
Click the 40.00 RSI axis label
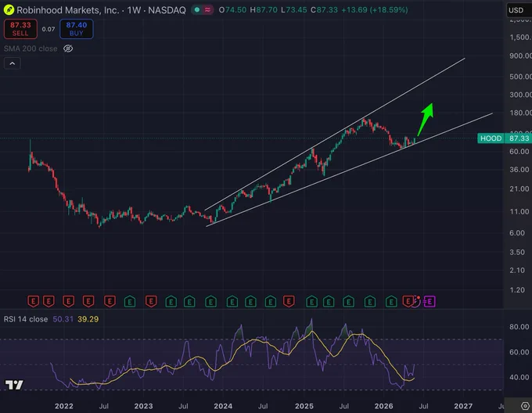pos(519,377)
